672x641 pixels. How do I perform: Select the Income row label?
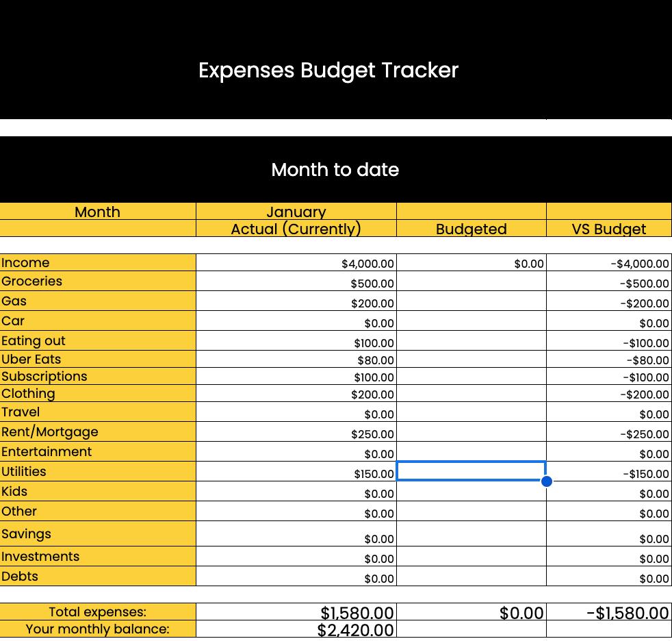(98, 262)
